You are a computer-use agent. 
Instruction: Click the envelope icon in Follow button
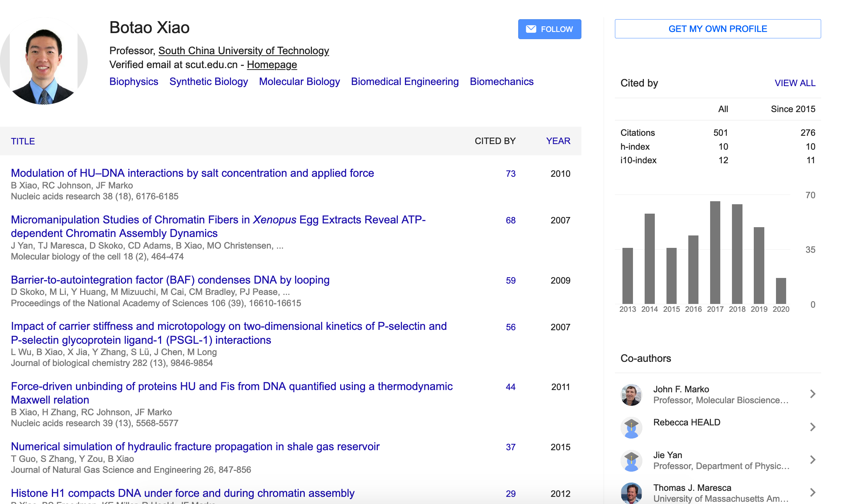(531, 29)
